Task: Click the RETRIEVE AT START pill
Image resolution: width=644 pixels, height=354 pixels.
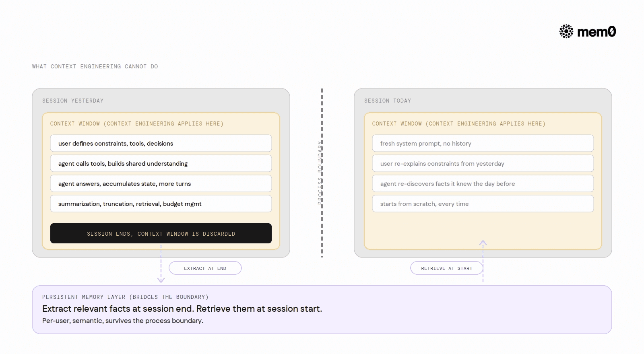Action: coord(447,268)
